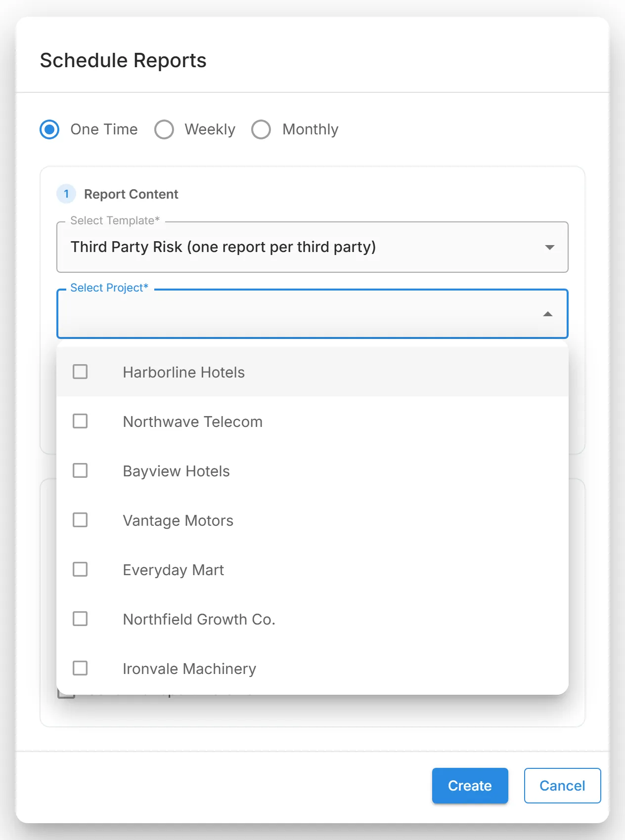
Task: Collapse the Select Project dropdown arrow
Action: tap(547, 314)
